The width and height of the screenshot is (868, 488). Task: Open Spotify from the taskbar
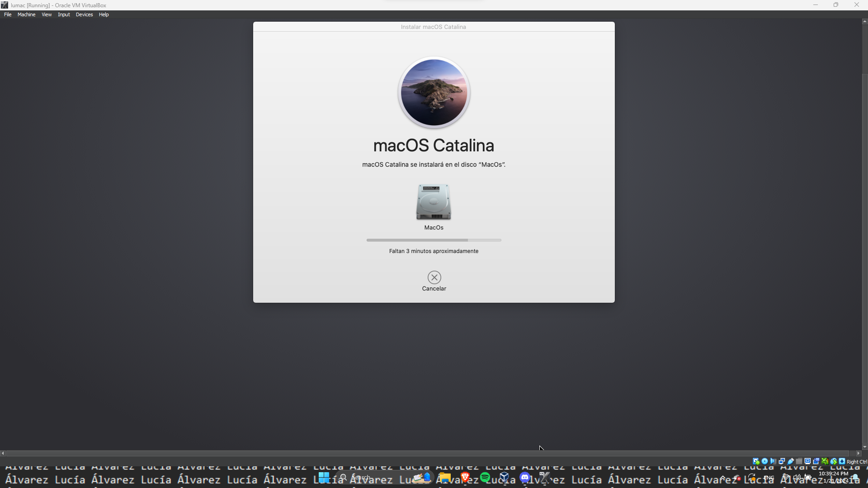tap(485, 477)
